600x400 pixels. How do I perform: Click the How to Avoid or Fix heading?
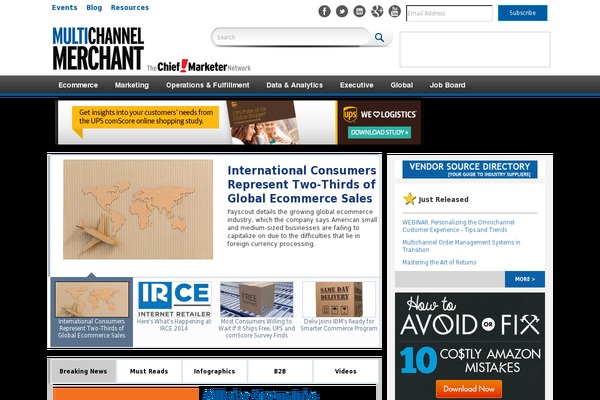470,317
